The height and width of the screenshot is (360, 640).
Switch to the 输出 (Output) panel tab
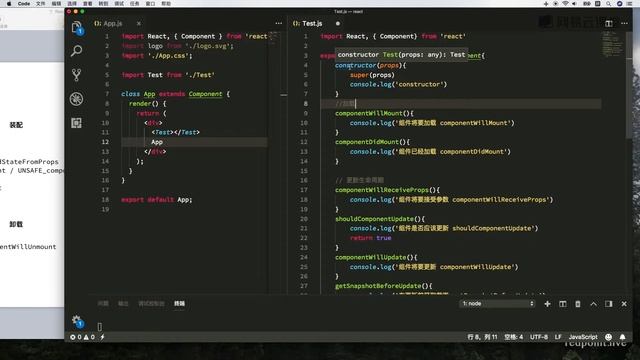123,303
